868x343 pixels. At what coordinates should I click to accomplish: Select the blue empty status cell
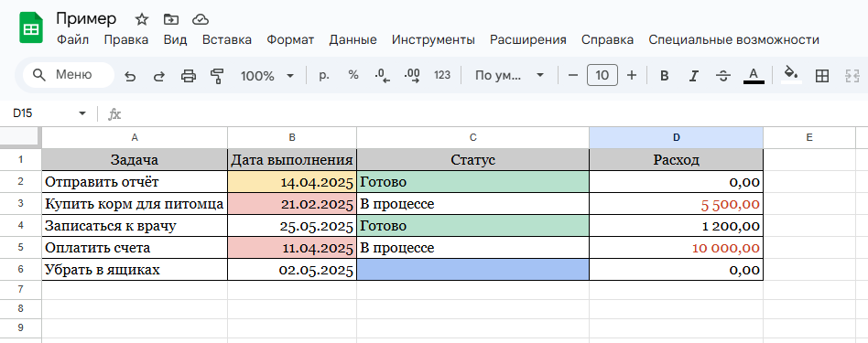[472, 270]
